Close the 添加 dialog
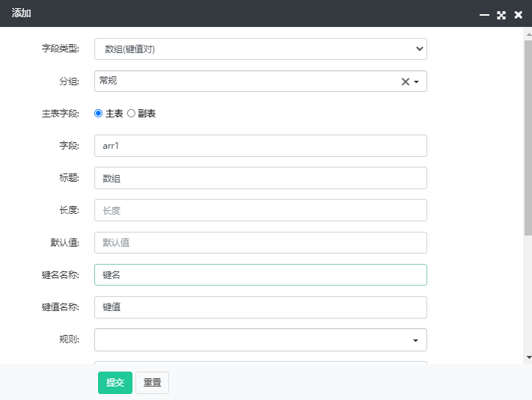The image size is (532, 400). (518, 15)
